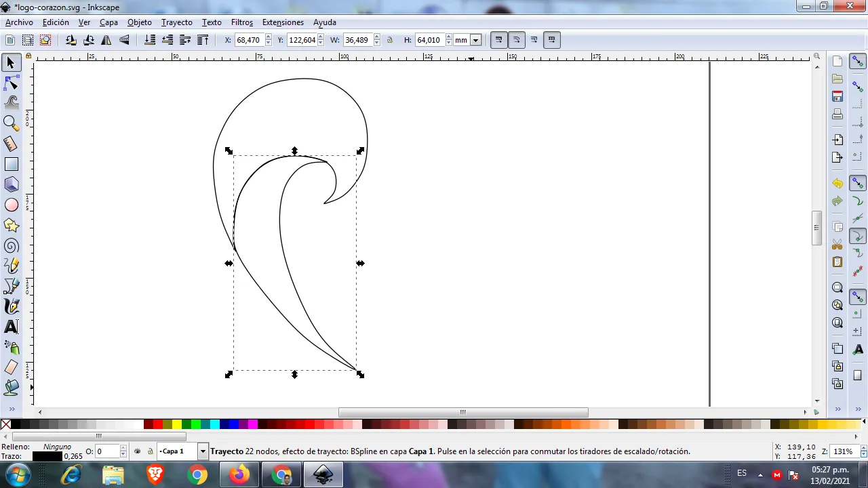Screen dimensions: 868x488
Task: Activate the Spiral tool
Action: point(11,245)
